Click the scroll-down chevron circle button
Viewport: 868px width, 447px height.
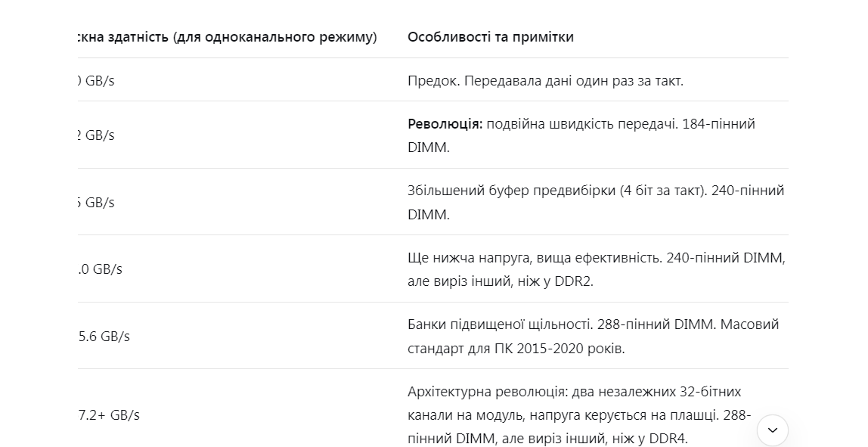(772, 430)
